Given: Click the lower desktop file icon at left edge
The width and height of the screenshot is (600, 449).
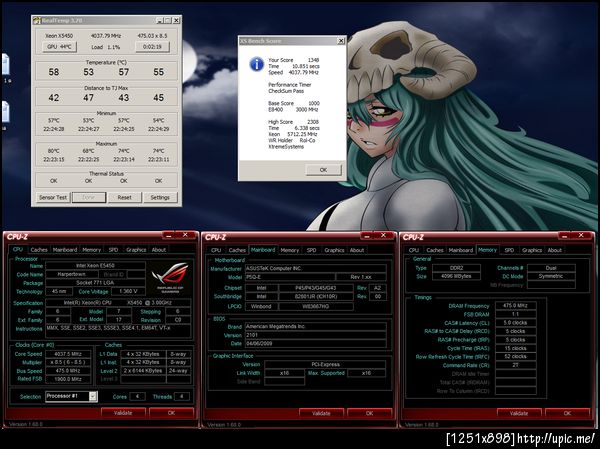Looking at the screenshot, I should [x=5, y=112].
